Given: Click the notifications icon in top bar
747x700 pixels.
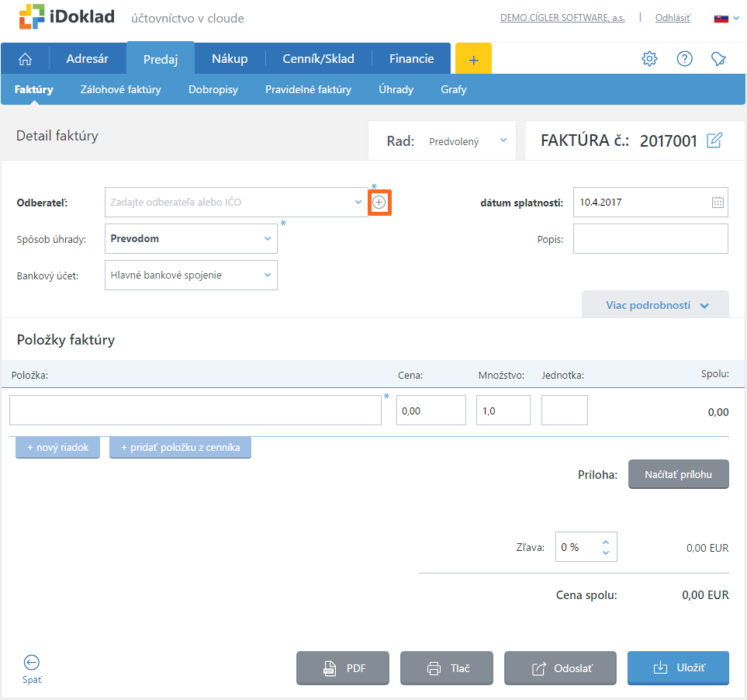Looking at the screenshot, I should click(719, 59).
